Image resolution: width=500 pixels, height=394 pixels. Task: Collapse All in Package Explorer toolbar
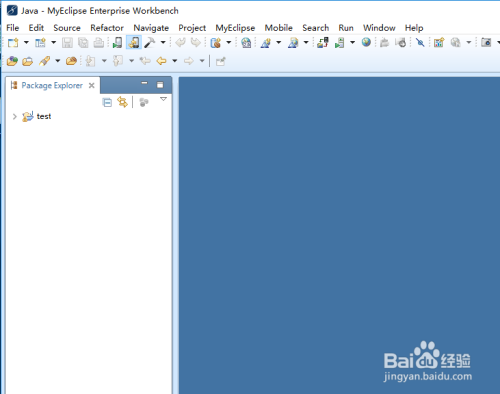[x=107, y=102]
